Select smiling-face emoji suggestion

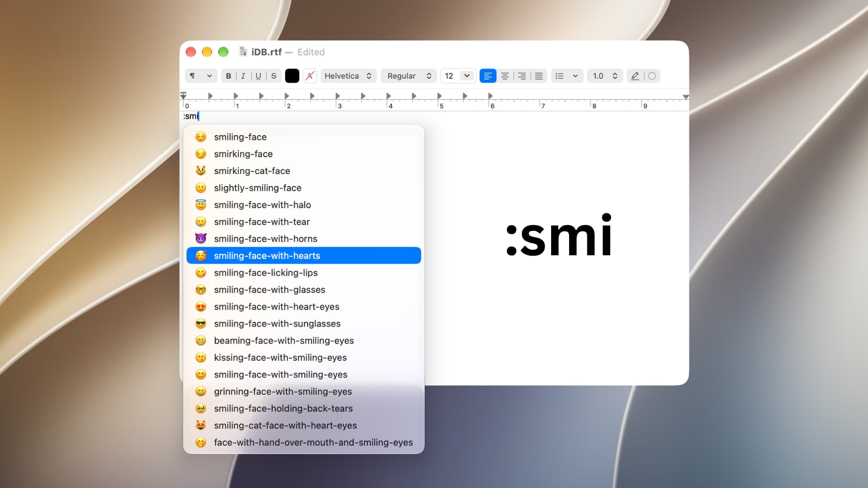pyautogui.click(x=304, y=137)
